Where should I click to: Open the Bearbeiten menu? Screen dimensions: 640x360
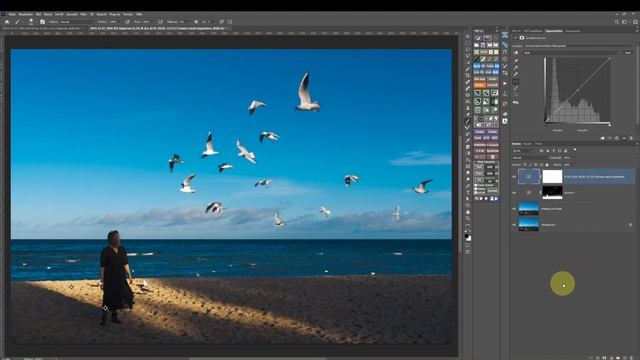(26, 14)
